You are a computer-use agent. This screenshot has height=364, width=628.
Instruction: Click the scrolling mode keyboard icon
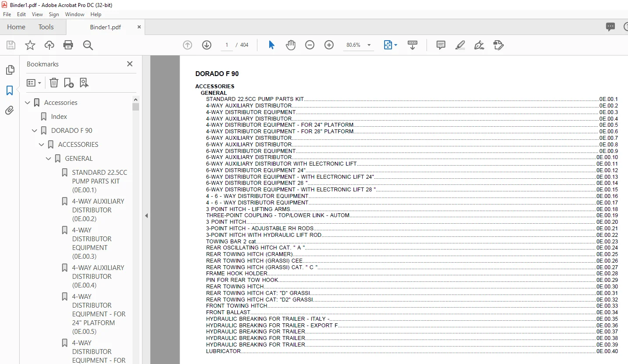point(413,45)
